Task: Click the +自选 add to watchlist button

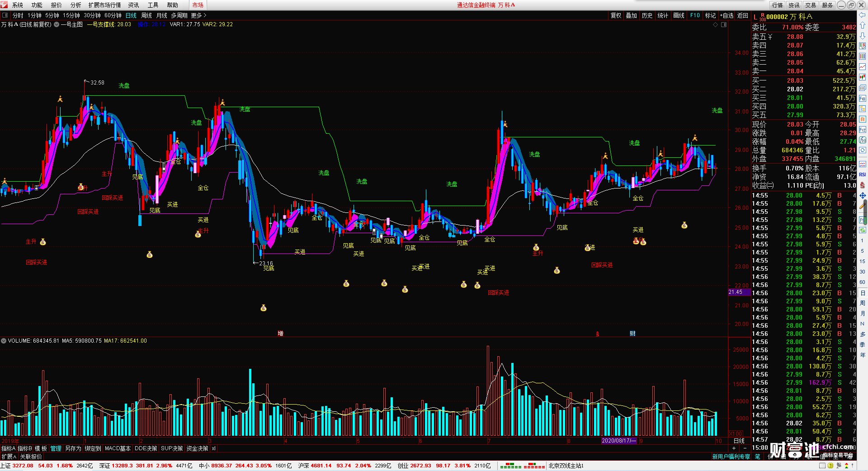Action: [726, 15]
